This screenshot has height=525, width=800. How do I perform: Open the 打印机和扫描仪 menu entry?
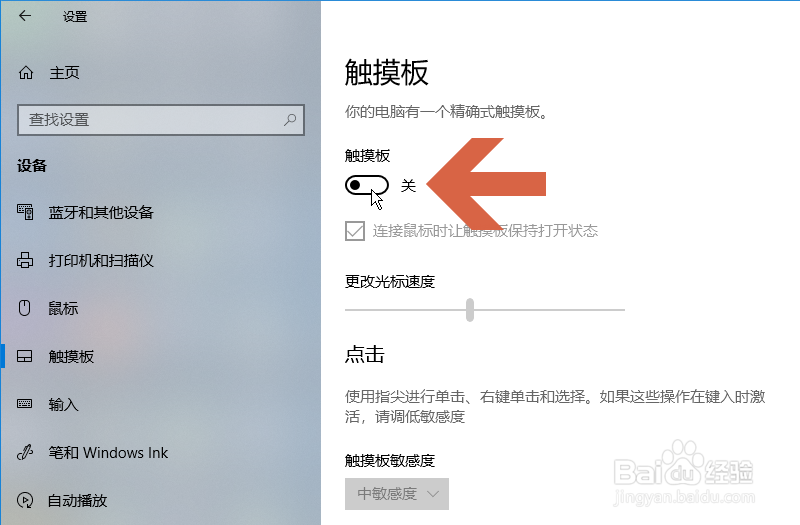[x=101, y=261]
